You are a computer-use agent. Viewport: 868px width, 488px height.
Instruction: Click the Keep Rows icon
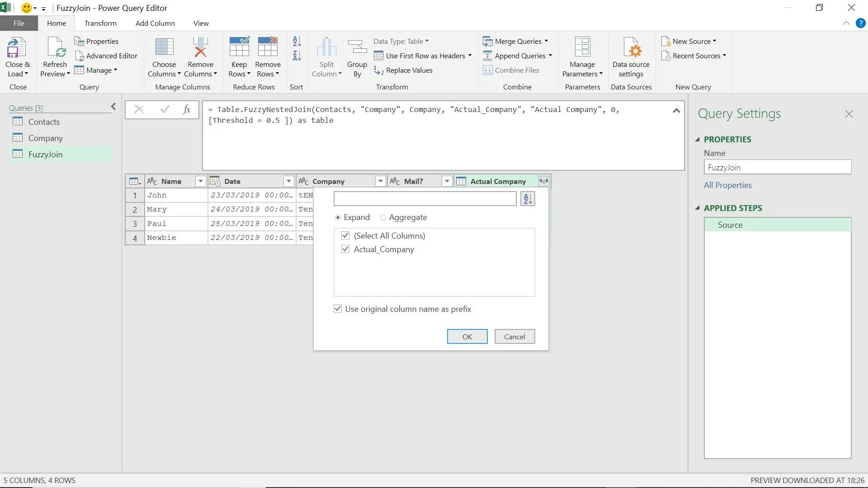click(x=239, y=47)
